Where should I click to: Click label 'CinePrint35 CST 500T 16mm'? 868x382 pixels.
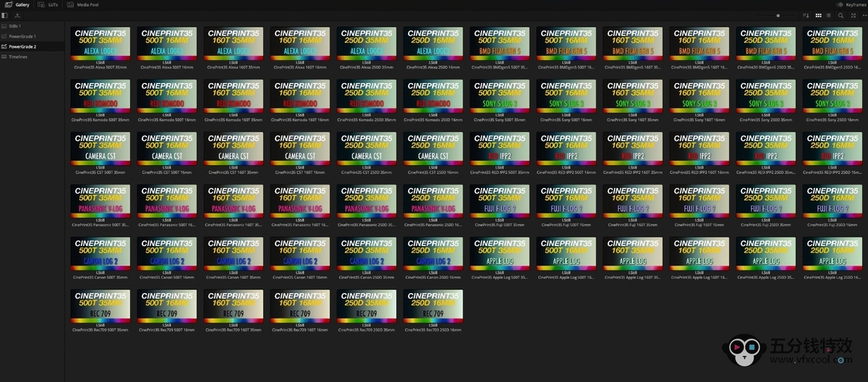pos(166,172)
